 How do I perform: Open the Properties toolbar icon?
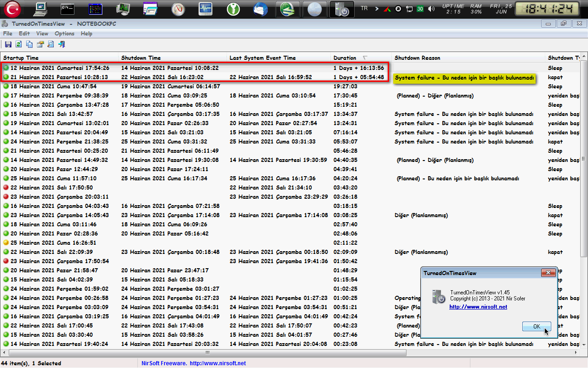[40, 44]
